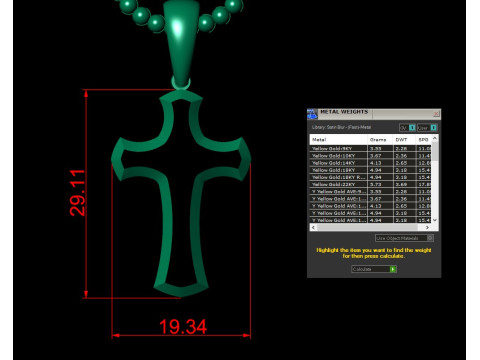The width and height of the screenshot is (480, 360).
Task: Click the 4.13 grams value for Yellow Gold:14KY
Action: (375, 163)
